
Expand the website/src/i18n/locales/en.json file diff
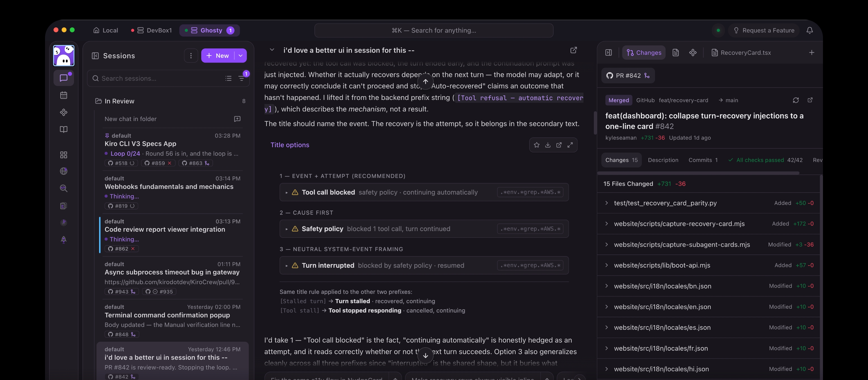point(708,307)
